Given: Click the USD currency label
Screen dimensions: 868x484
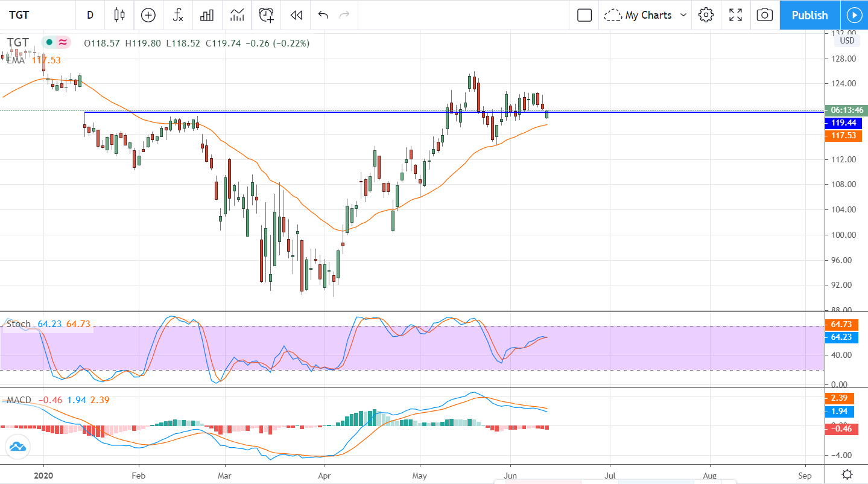Looking at the screenshot, I should [847, 41].
